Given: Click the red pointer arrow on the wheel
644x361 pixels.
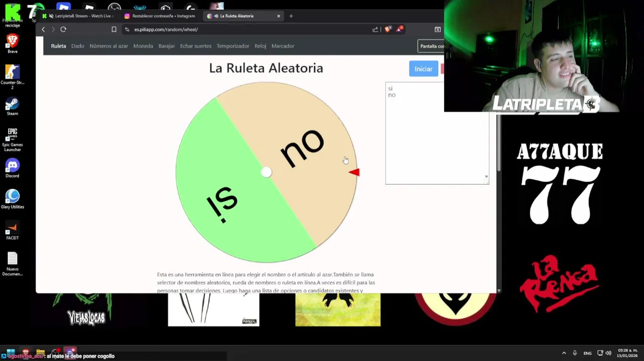Looking at the screenshot, I should click(x=354, y=172).
